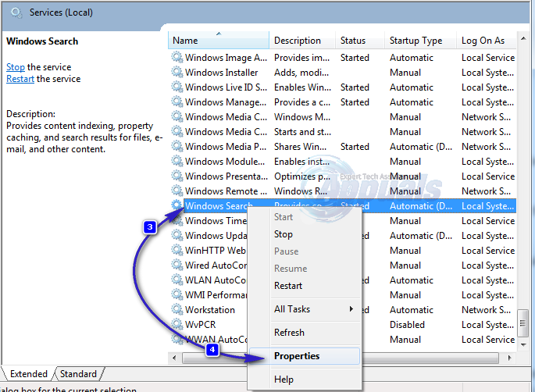Image resolution: width=535 pixels, height=392 pixels.
Task: Select the Windows Presenta... service name
Action: coord(226,176)
